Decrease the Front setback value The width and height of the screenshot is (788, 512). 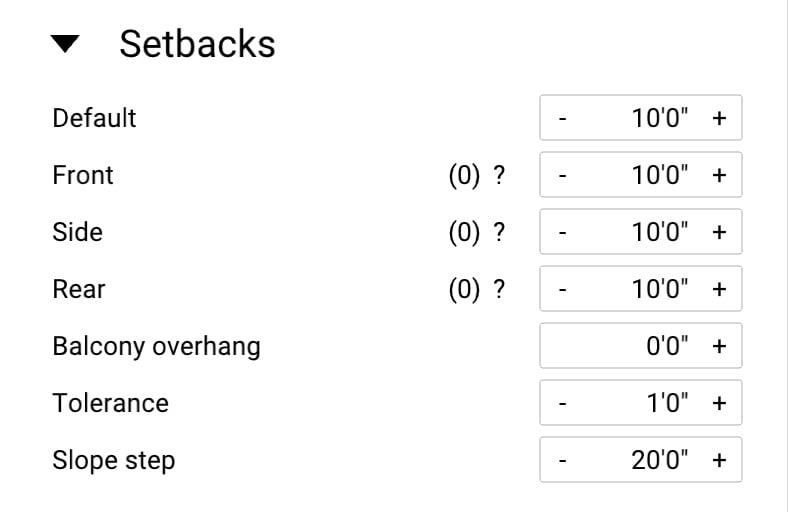pyautogui.click(x=563, y=175)
